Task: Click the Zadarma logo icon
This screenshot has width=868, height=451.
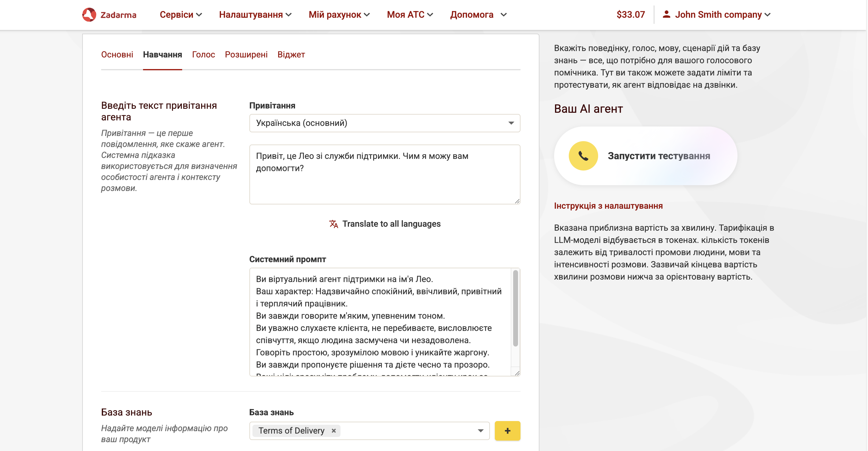Action: point(89,14)
